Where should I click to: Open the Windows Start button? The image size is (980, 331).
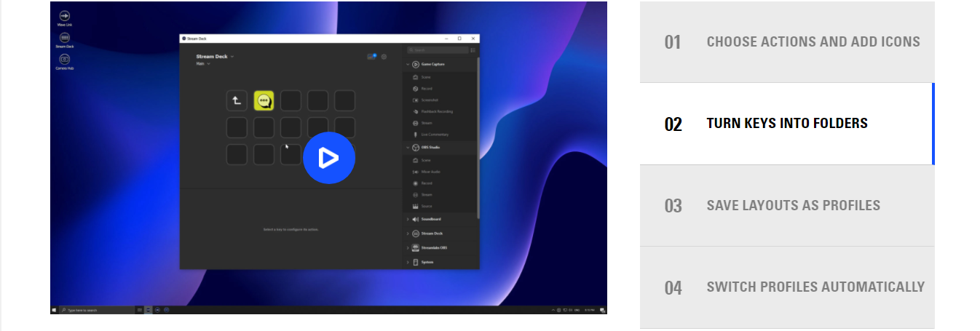click(x=54, y=310)
